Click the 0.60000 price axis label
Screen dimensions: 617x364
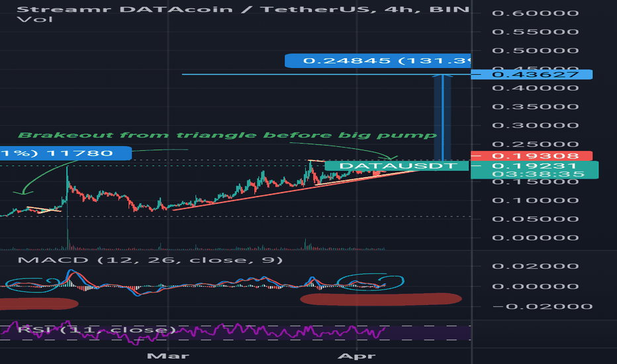point(535,13)
